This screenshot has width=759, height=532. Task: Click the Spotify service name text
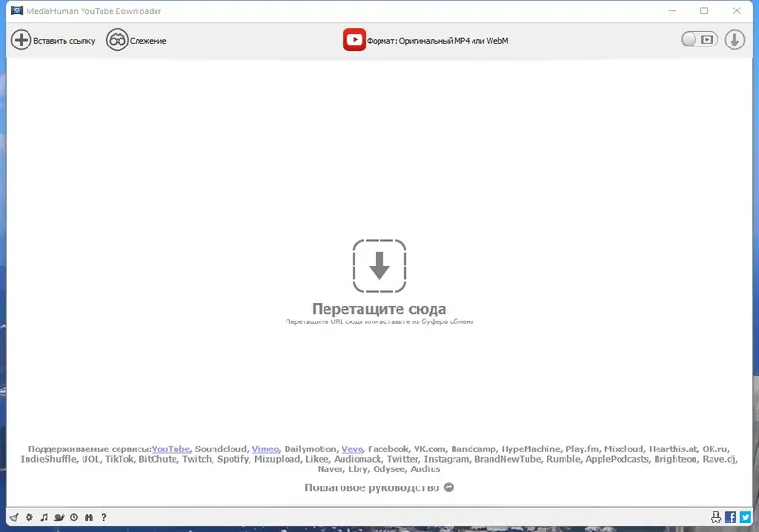[232, 459]
